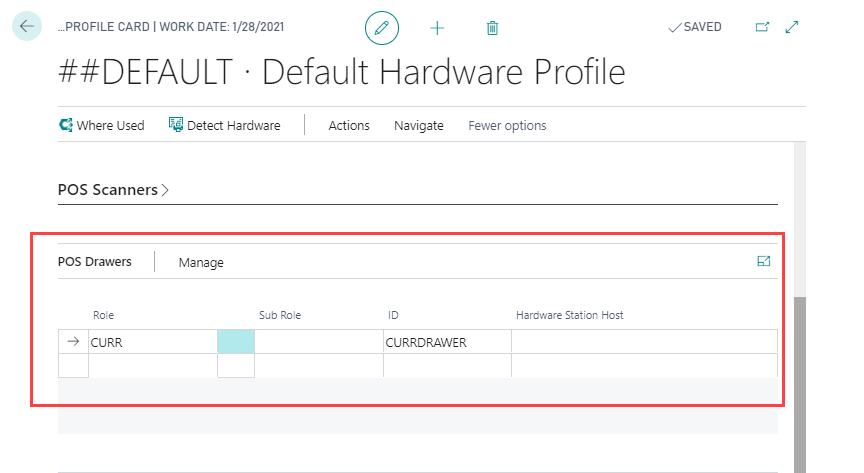Click the expand page arrows icon
Screen dimensions: 864x473
(792, 27)
